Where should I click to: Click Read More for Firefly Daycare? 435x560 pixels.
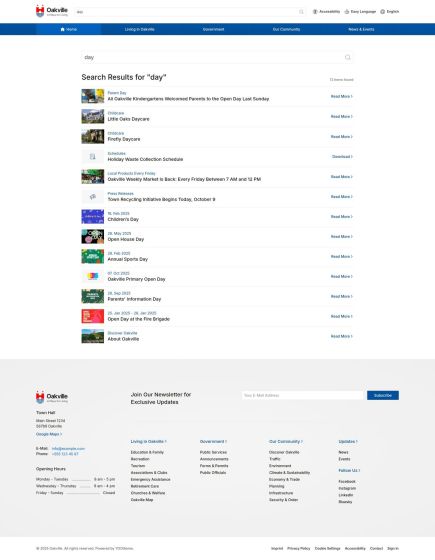point(341,136)
